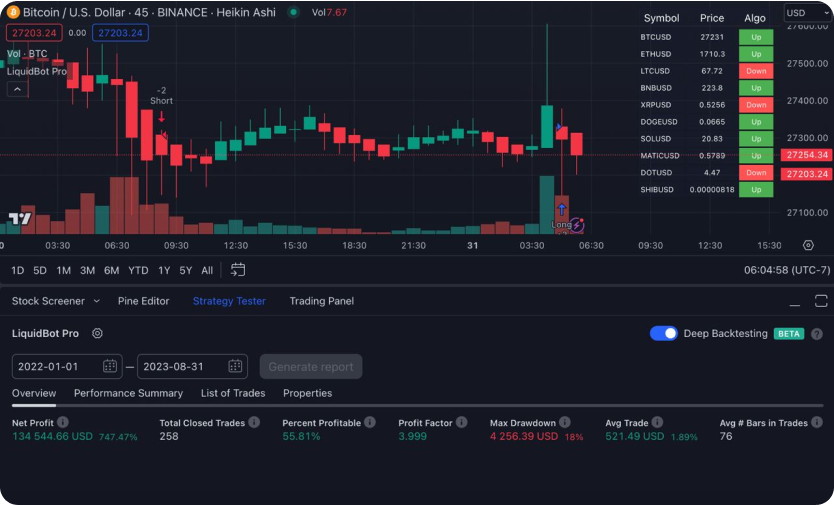This screenshot has width=834, height=505.
Task: Click the red-bordered 27203.24 price box
Action: (34, 33)
